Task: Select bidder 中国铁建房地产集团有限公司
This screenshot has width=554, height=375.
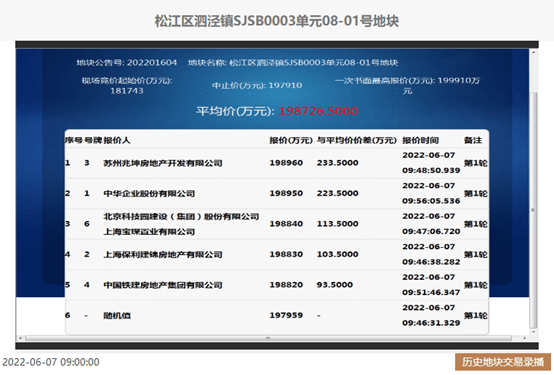Action: 163,285
